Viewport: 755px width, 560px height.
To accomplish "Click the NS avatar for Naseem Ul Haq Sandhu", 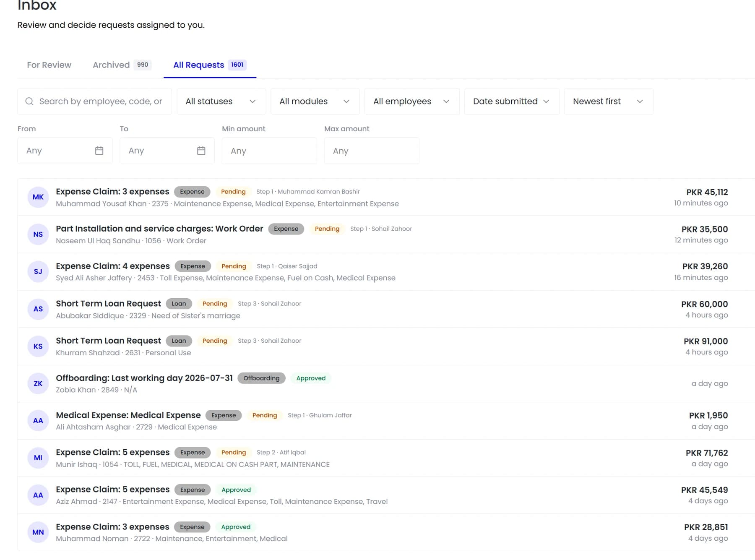I will 38,234.
